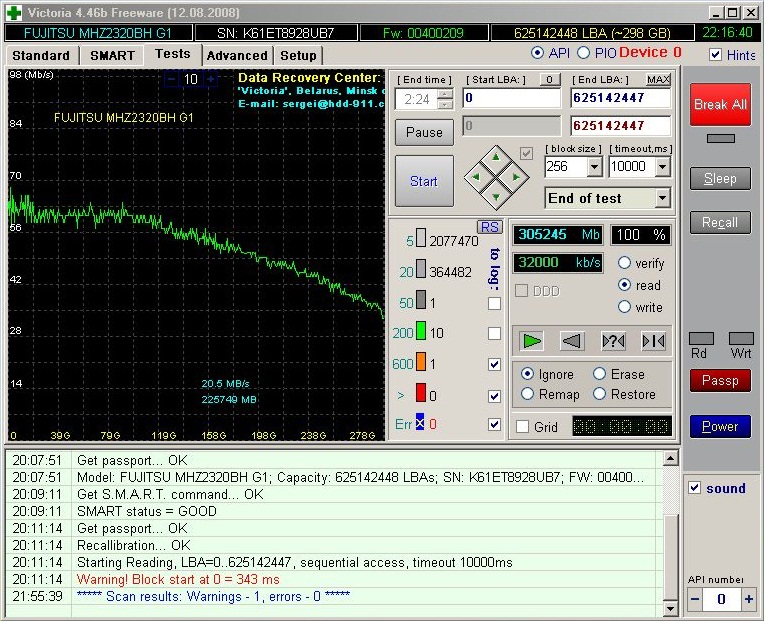This screenshot has width=764, height=621.
Task: Click the reverse scan arrow button
Action: (x=572, y=341)
